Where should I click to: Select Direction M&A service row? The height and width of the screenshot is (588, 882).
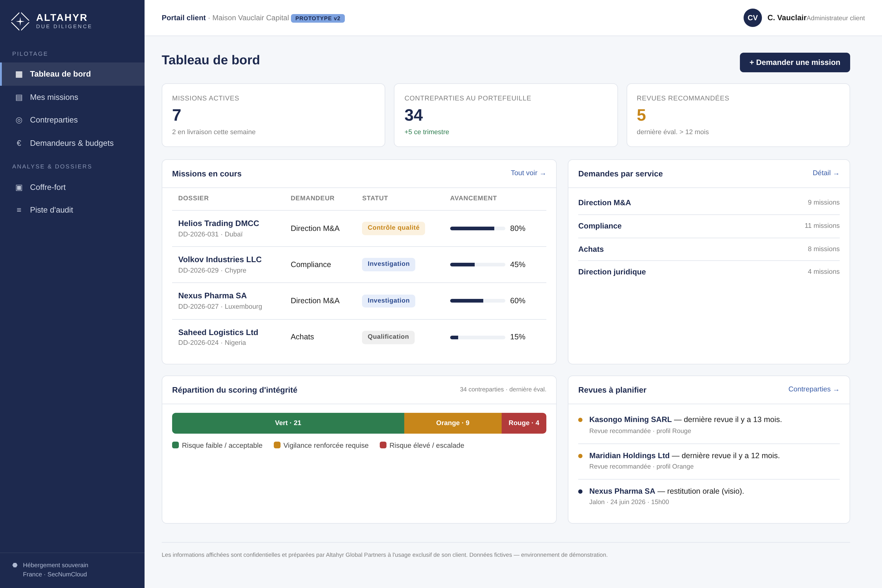[709, 203]
